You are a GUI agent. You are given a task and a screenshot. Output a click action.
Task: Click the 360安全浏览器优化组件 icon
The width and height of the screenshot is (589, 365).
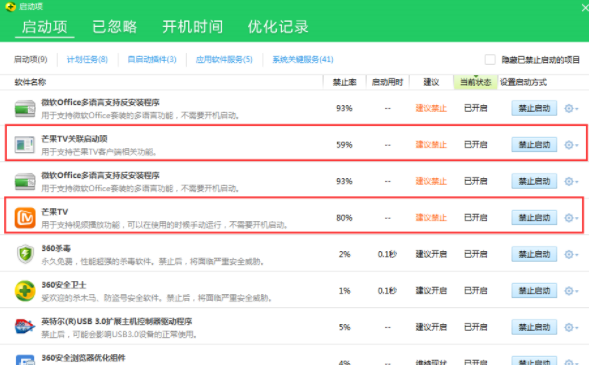[25, 360]
